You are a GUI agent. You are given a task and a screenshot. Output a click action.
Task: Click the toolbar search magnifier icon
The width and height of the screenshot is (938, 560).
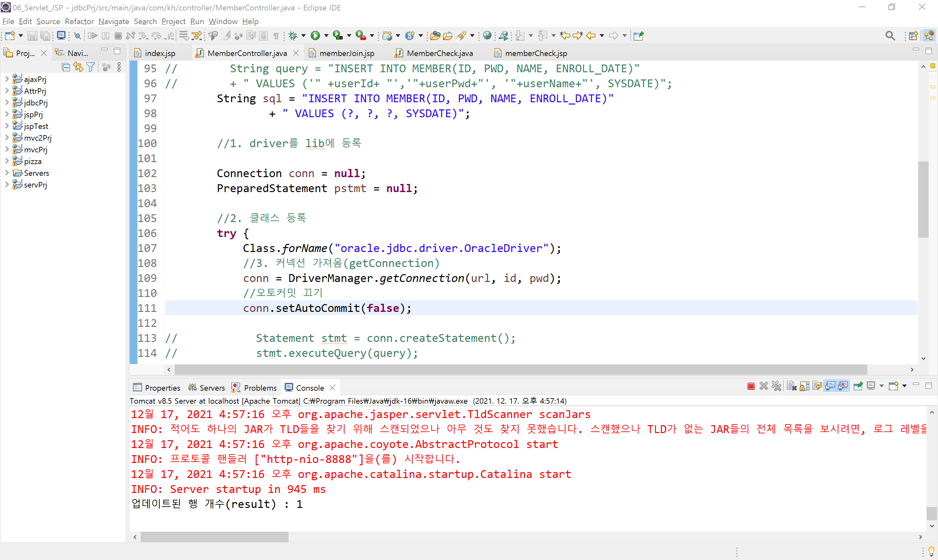(x=890, y=36)
